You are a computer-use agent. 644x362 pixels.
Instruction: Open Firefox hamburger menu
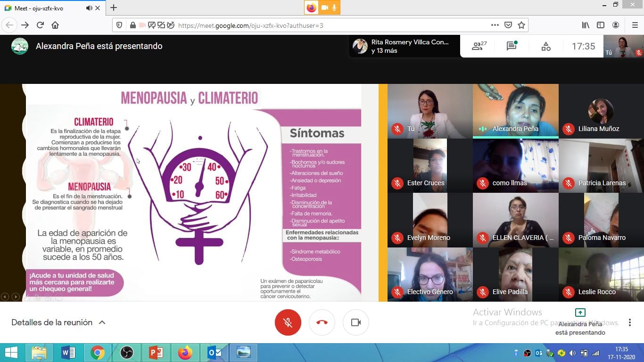click(635, 25)
